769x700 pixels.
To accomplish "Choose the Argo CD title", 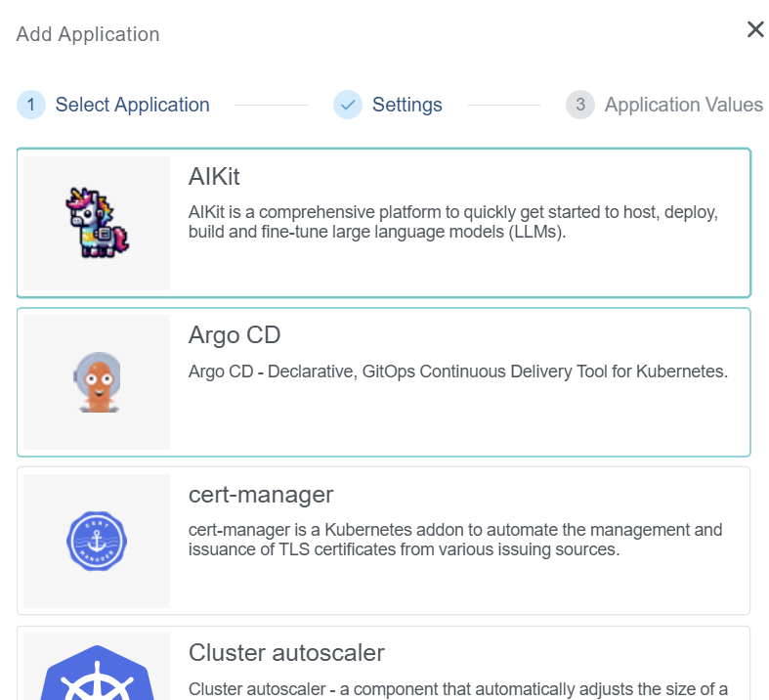I will tap(235, 335).
